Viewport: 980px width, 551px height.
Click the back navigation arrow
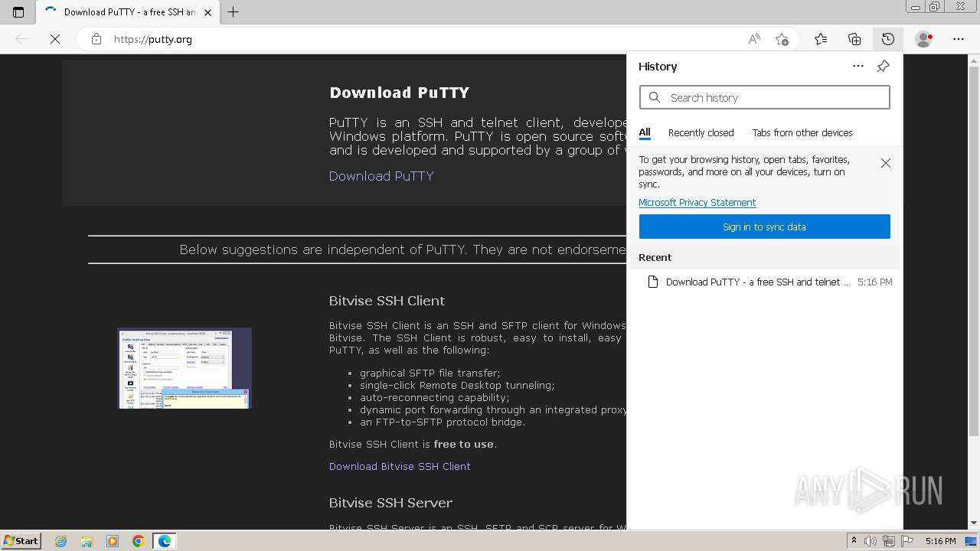click(x=21, y=39)
